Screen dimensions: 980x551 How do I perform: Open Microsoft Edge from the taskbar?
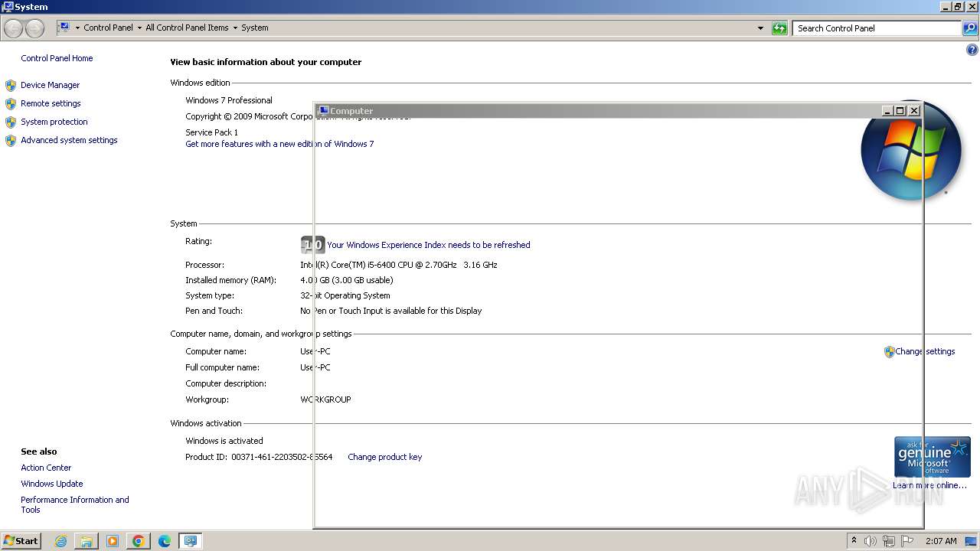165,541
